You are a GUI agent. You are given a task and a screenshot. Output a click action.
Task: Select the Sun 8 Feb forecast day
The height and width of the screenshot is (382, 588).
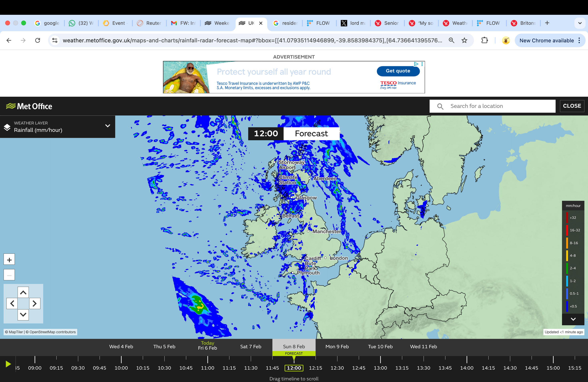[294, 346]
